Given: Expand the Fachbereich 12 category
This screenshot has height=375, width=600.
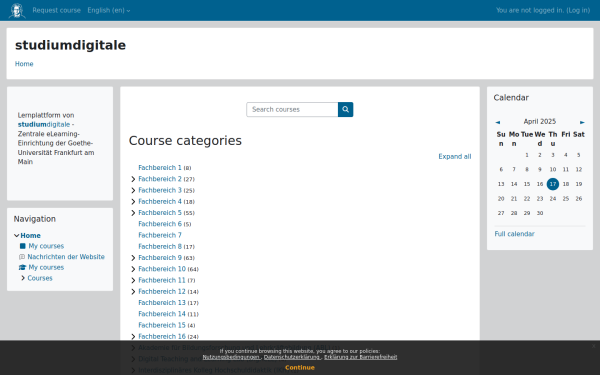Looking at the screenshot, I should point(133,292).
